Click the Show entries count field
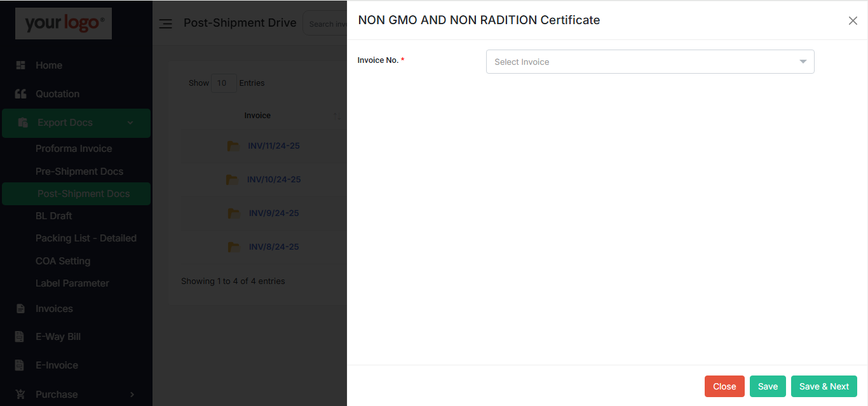The width and height of the screenshot is (868, 406). (224, 83)
